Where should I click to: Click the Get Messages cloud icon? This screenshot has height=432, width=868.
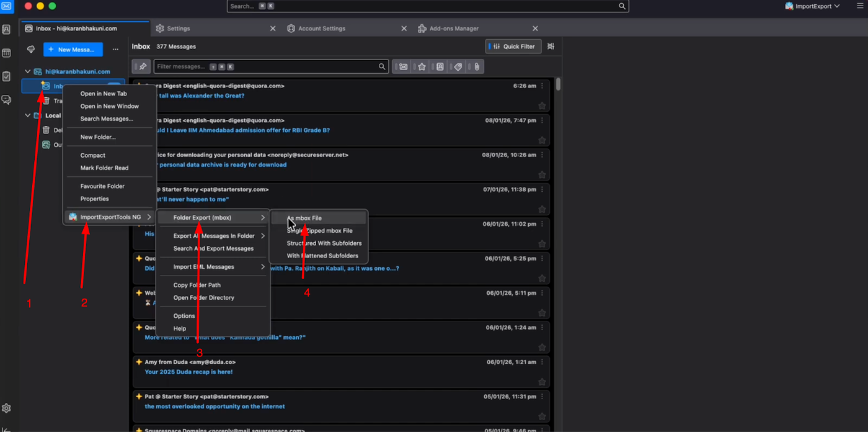tap(31, 49)
